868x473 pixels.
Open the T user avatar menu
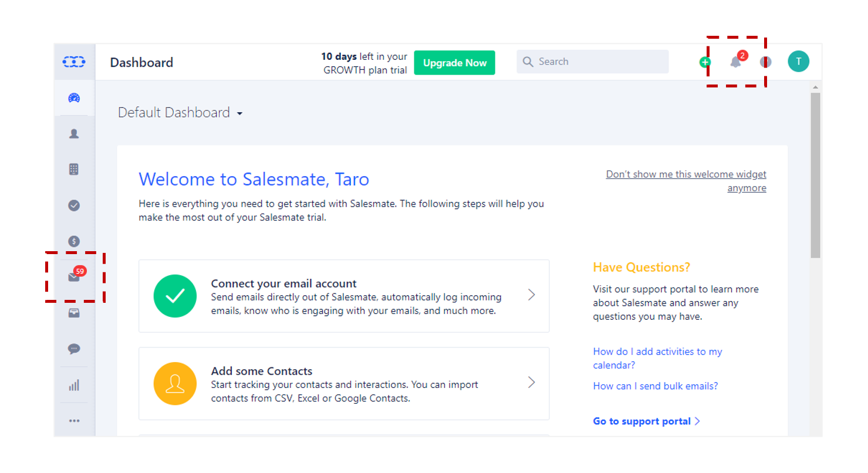pos(798,61)
